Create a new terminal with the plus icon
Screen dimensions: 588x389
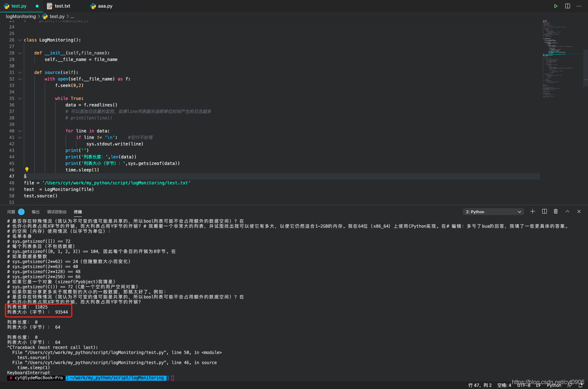(532, 211)
